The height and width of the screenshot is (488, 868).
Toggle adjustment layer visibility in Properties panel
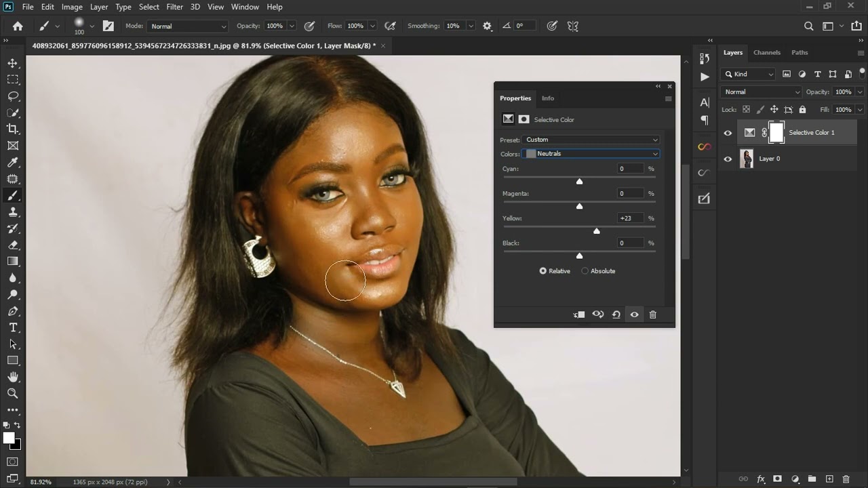[x=635, y=314]
